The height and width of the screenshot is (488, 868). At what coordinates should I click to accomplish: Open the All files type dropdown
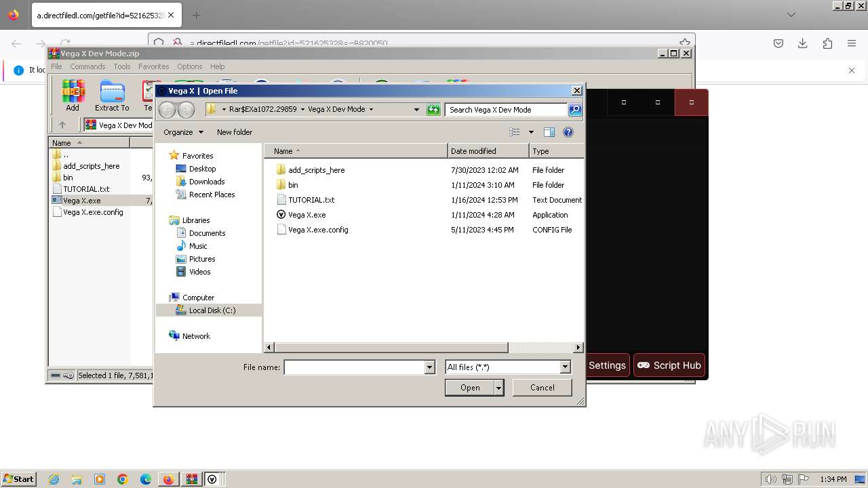pos(565,367)
